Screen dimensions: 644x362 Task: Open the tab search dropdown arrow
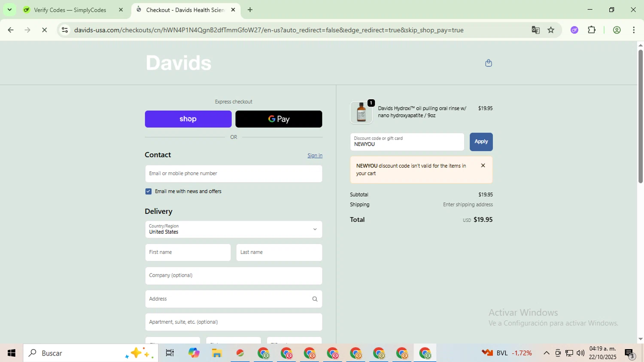(9, 10)
